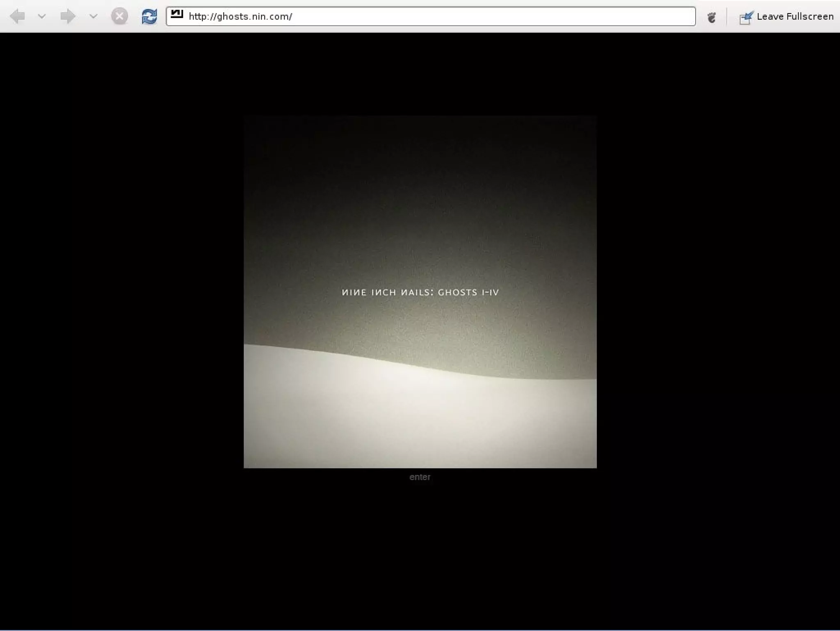The height and width of the screenshot is (631, 840).
Task: Click toolbar separator beside Leave Fullscreen
Action: 727,17
